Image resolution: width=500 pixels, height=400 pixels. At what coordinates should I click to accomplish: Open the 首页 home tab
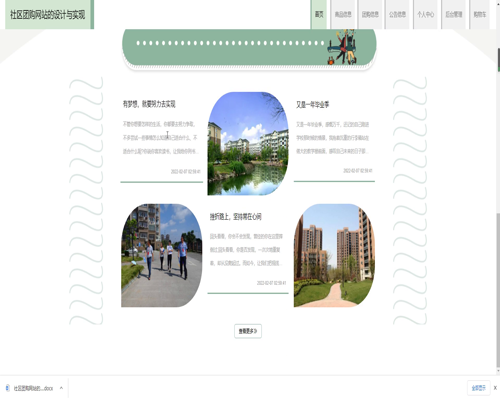click(319, 14)
